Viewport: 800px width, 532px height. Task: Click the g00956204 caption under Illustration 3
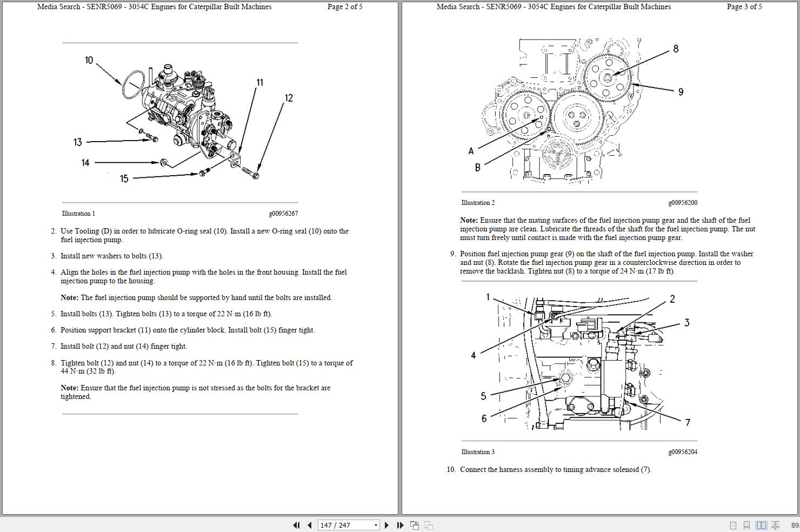pyautogui.click(x=683, y=451)
